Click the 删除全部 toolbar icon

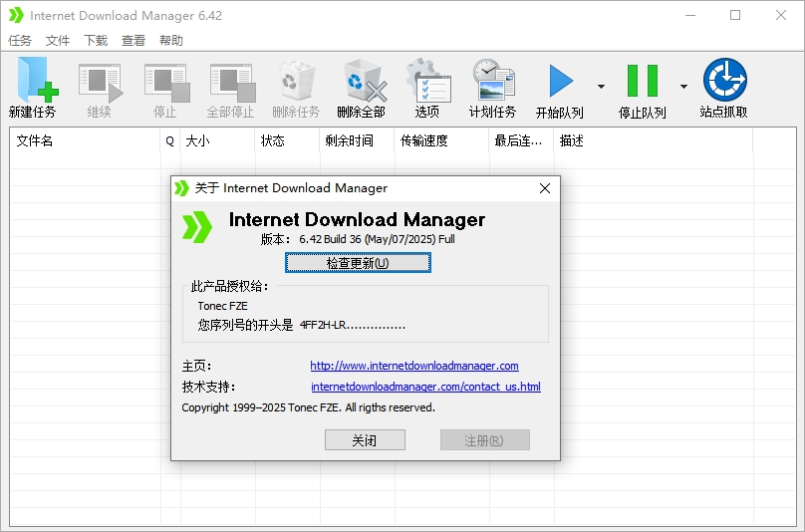[x=364, y=81]
